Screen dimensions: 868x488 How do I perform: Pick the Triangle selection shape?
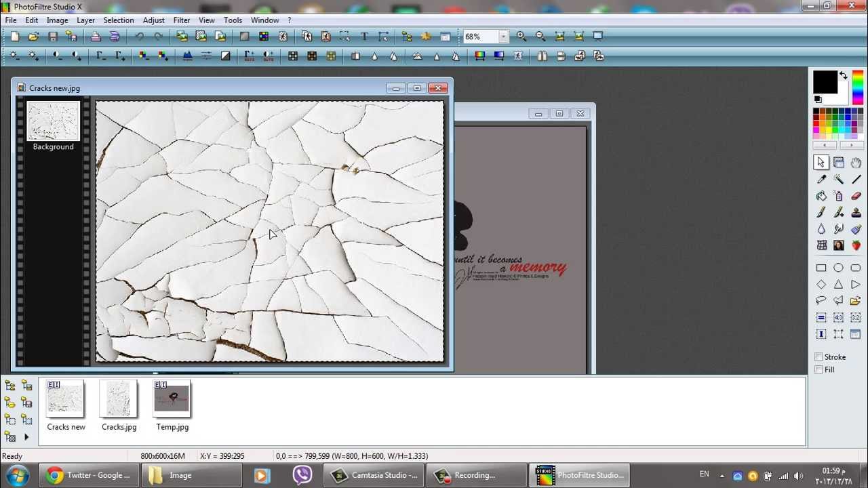pyautogui.click(x=839, y=285)
